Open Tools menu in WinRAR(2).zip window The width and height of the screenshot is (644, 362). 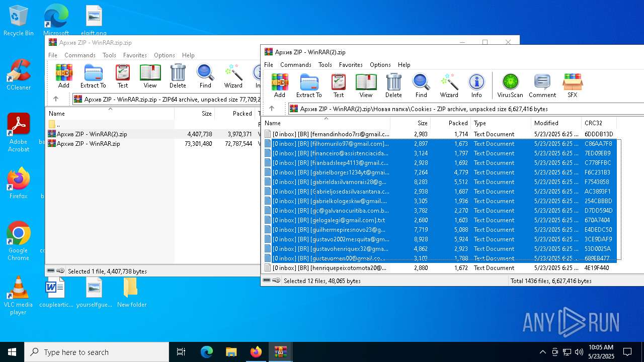click(325, 65)
